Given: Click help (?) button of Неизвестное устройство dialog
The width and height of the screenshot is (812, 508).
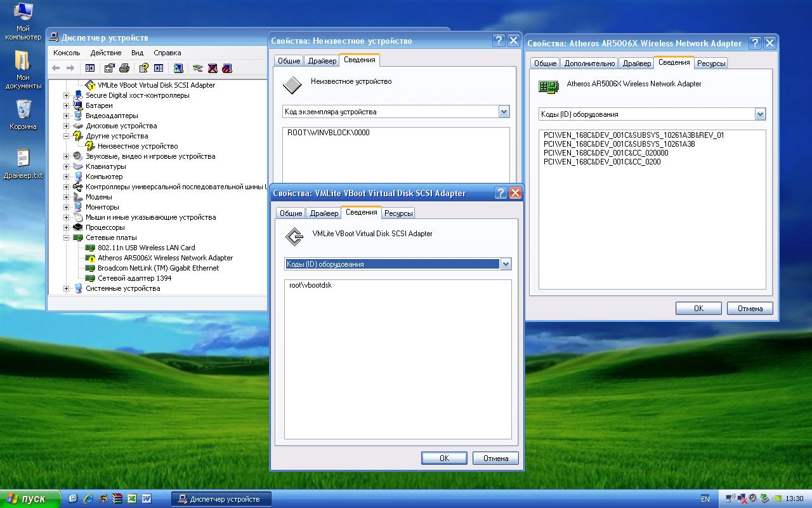Looking at the screenshot, I should [x=499, y=41].
